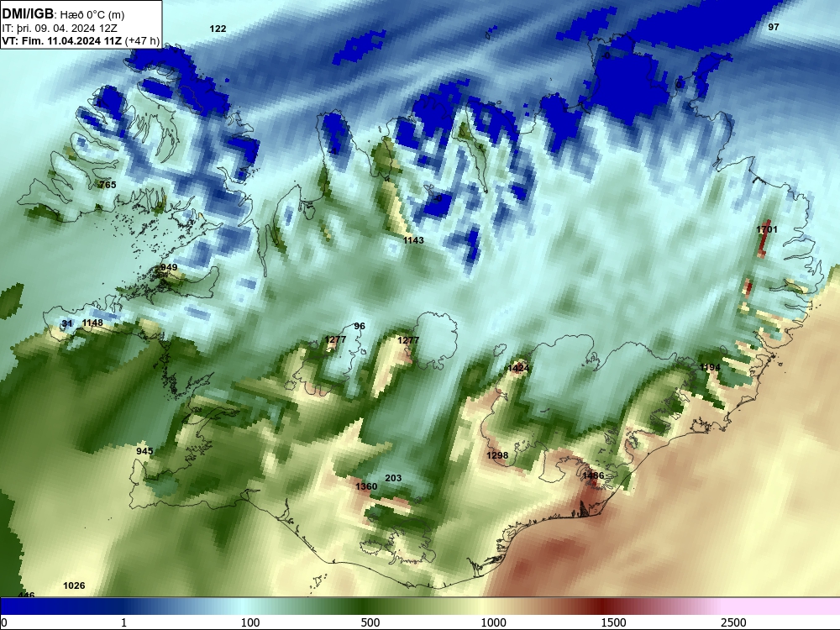Viewport: 840px width, 630px height.
Task: Select the 1194 height label
Action: point(710,368)
